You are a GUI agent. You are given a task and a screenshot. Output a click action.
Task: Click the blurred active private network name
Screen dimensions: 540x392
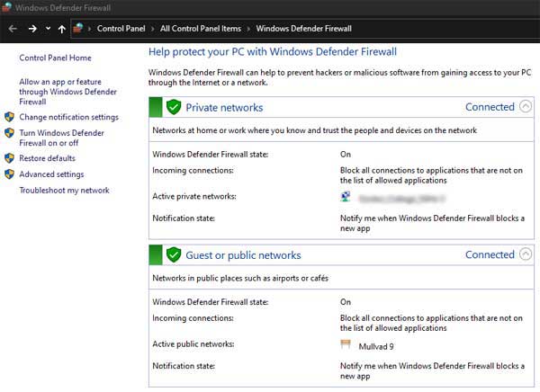402,199
